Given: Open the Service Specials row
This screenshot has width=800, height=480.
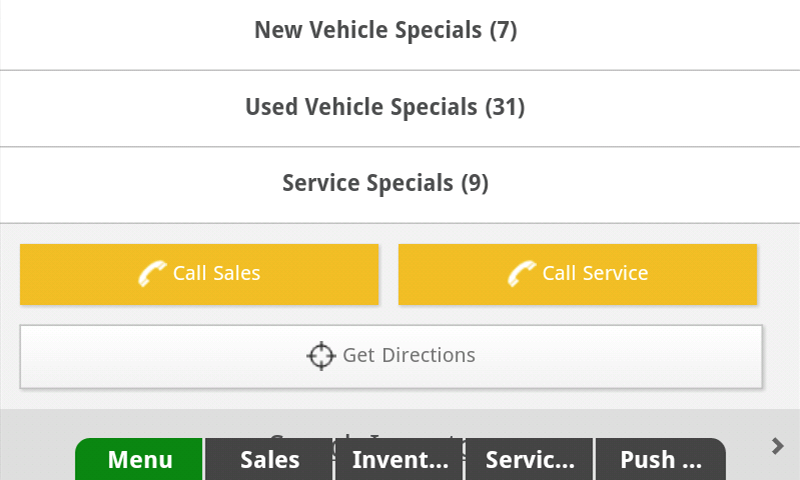Looking at the screenshot, I should [385, 183].
